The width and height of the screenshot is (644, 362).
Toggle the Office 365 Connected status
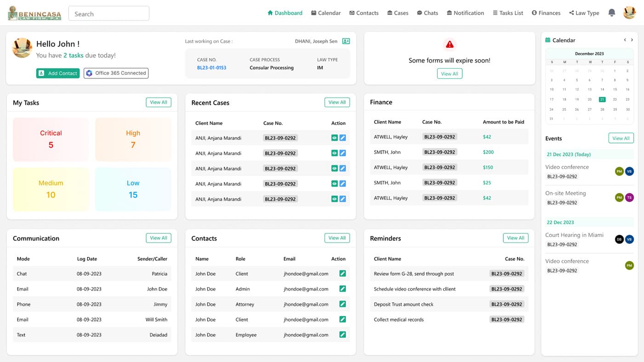coord(115,73)
